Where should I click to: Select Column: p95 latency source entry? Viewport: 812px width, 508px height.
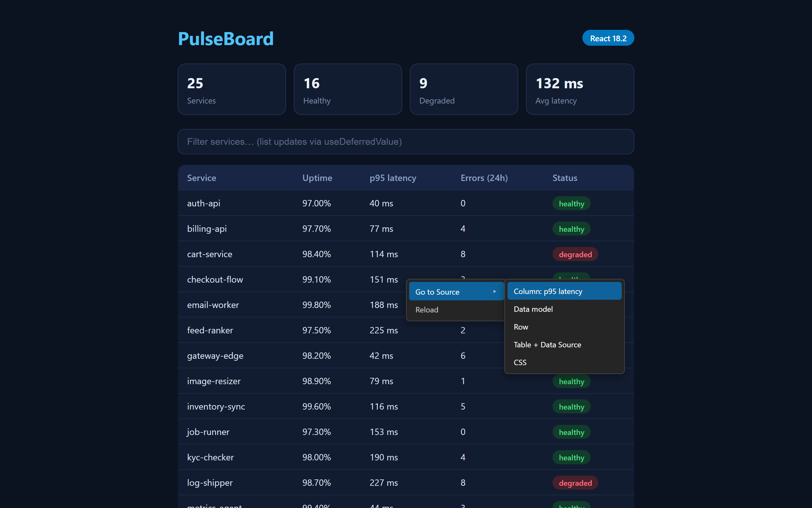pos(564,291)
